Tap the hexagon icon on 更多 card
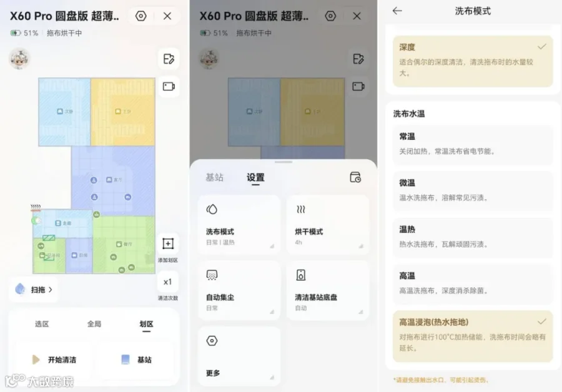 pos(212,340)
